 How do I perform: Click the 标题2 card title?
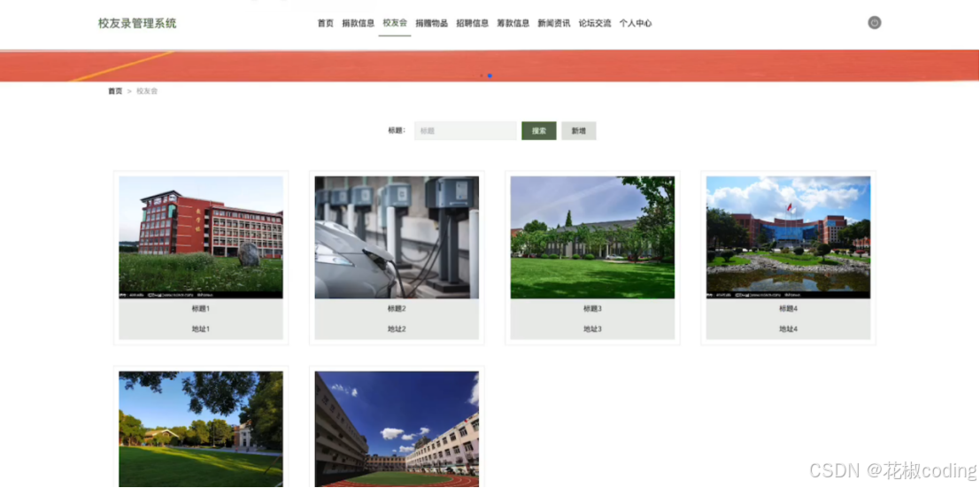[x=397, y=308]
